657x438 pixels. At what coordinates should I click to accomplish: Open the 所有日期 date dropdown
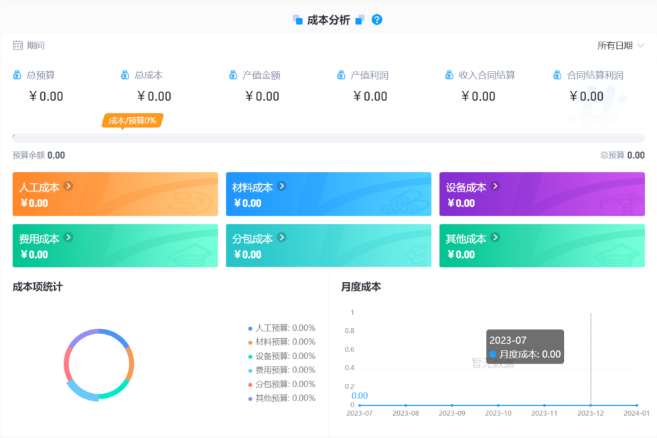(620, 45)
